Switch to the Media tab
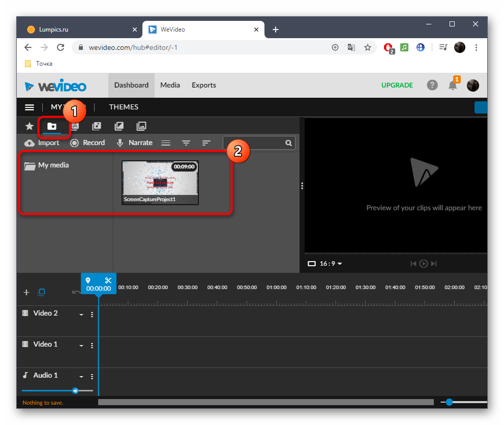Screen dimensions: 504x425 [x=170, y=85]
